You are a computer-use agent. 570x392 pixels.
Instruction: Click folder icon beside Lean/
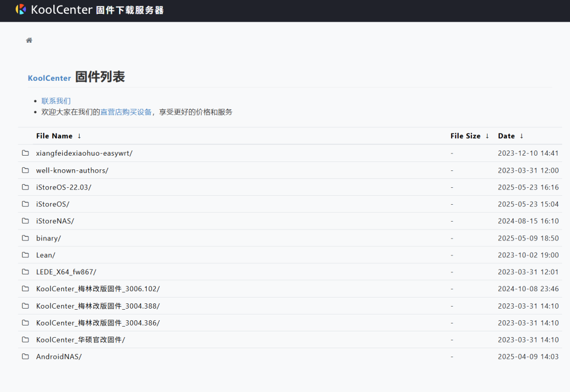coord(25,255)
